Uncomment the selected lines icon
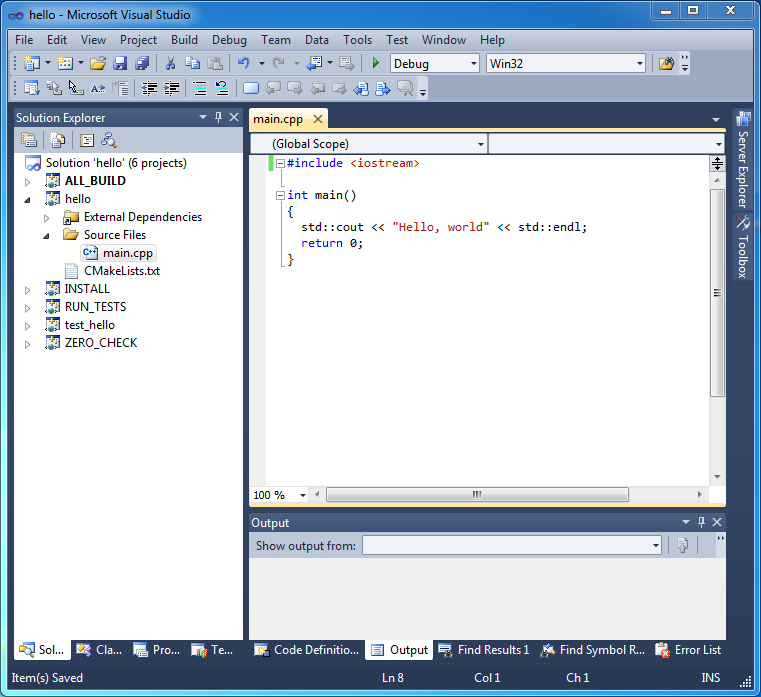 222,88
